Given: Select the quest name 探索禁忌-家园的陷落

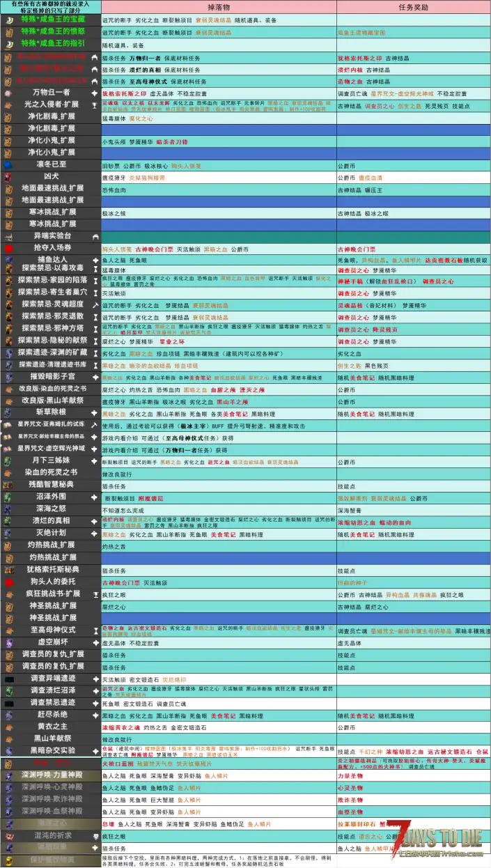Looking at the screenshot, I should click(51, 280).
